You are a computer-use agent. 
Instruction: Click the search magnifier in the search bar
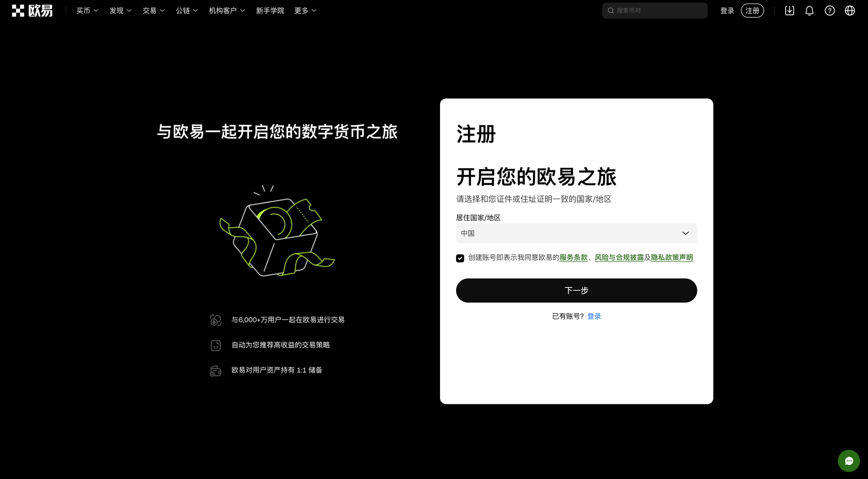611,10
